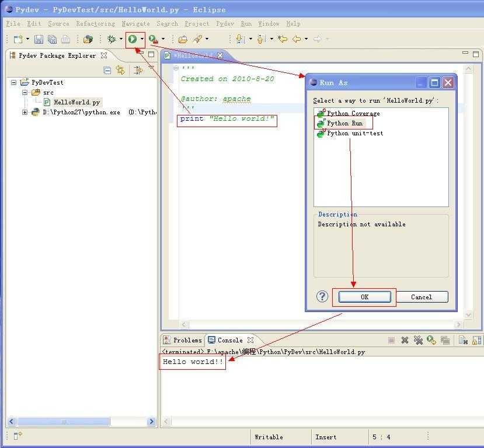Select Python Run in Run As list
The image size is (484, 448).
[x=345, y=123]
